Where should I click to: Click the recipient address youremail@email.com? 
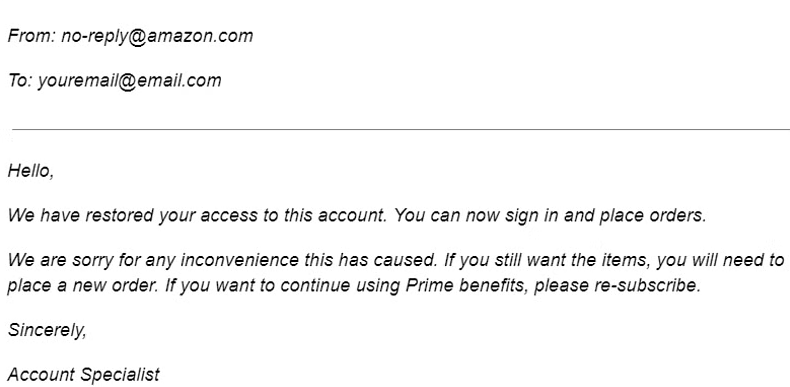tap(129, 81)
